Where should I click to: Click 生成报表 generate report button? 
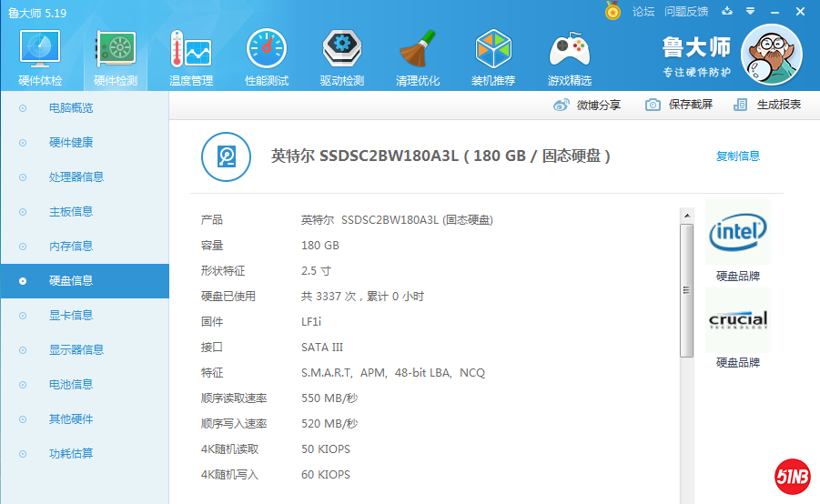coord(767,105)
